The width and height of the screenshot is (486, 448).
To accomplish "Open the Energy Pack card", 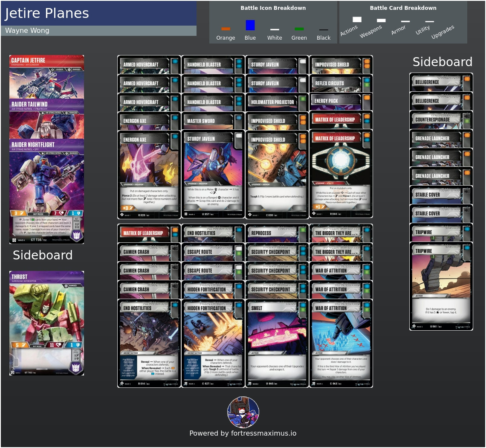I will click(341, 101).
